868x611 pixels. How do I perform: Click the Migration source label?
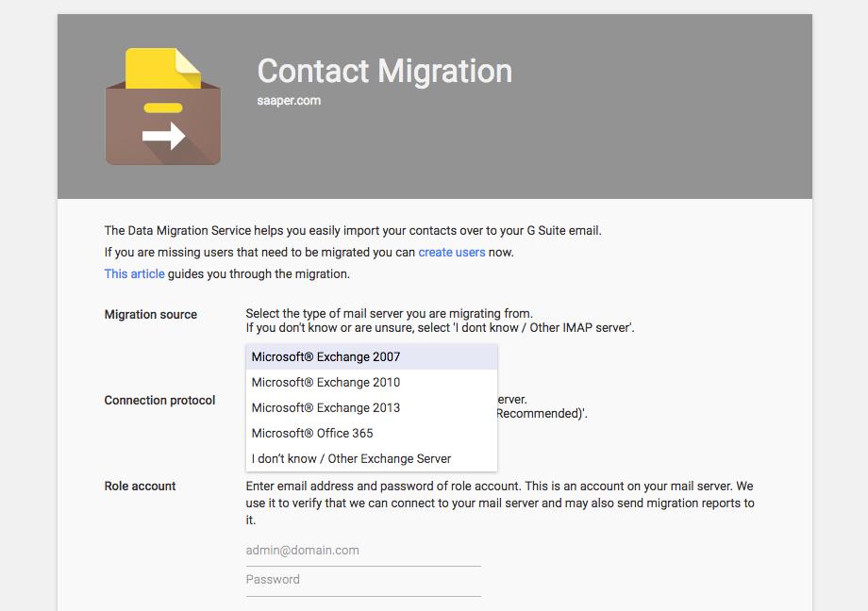click(151, 314)
